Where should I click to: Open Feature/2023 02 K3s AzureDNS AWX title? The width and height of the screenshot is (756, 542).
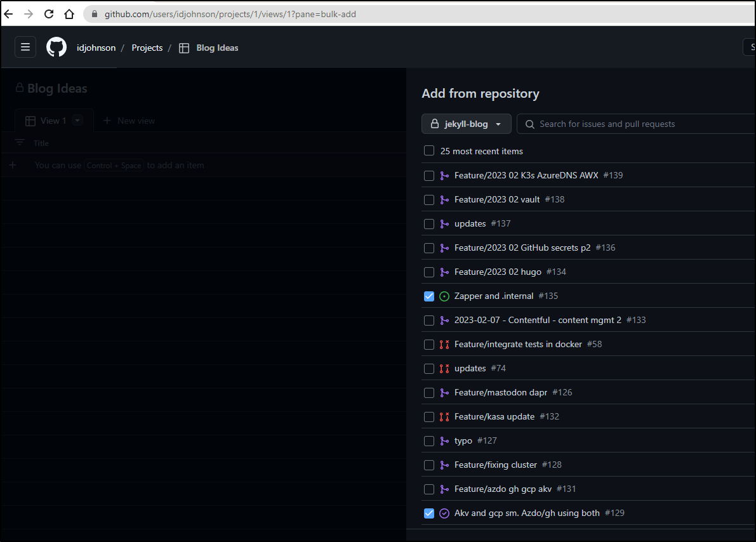[x=526, y=176]
